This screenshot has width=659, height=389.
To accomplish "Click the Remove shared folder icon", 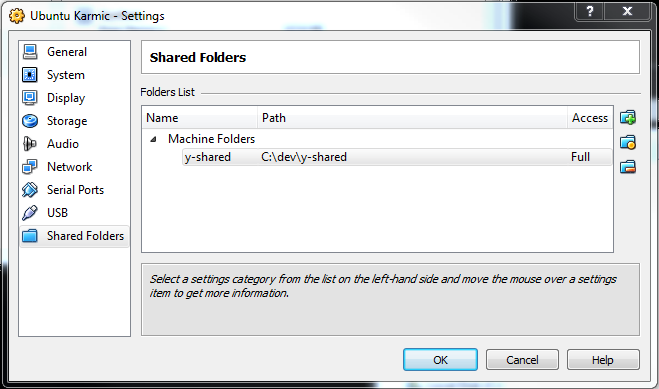I will click(628, 167).
